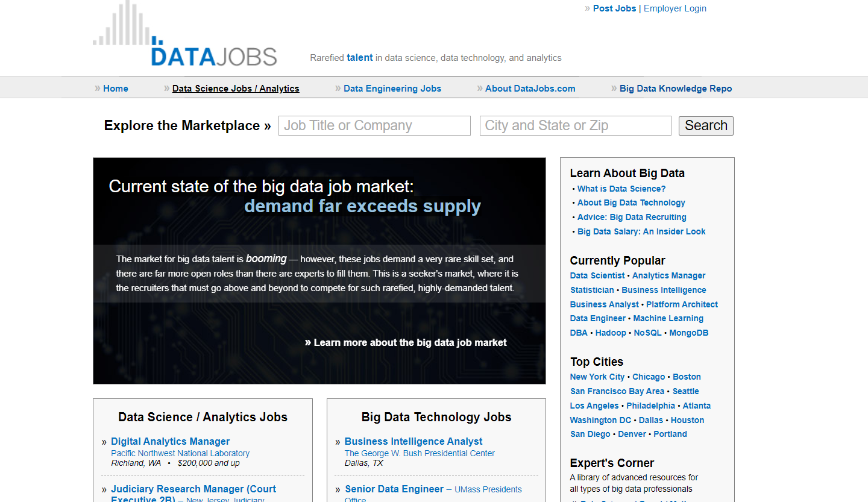Select Statistician popular link

[592, 290]
